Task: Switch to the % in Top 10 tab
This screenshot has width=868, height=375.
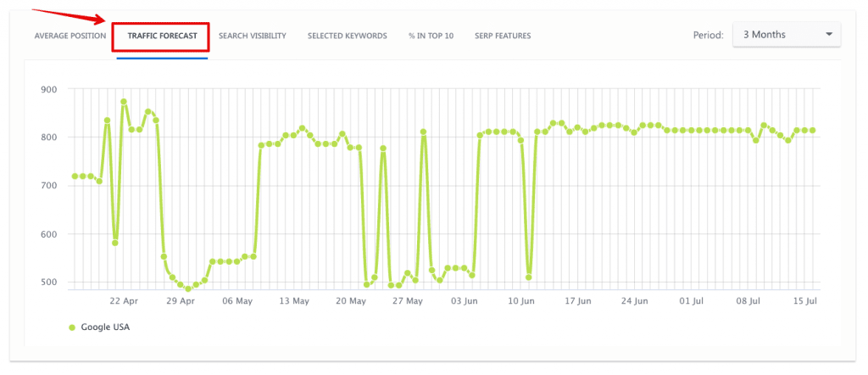Action: click(431, 36)
